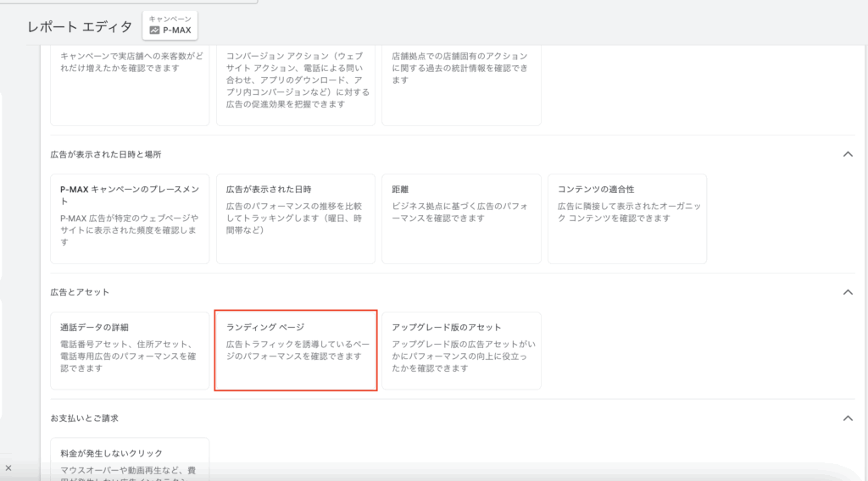Click the P-MAX campaign icon in the header

tap(154, 30)
